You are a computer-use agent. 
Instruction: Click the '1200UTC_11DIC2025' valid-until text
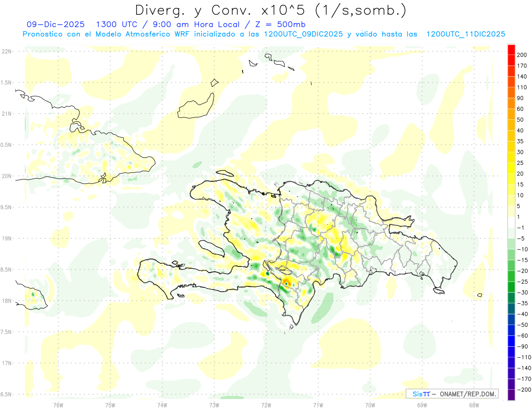click(x=465, y=34)
